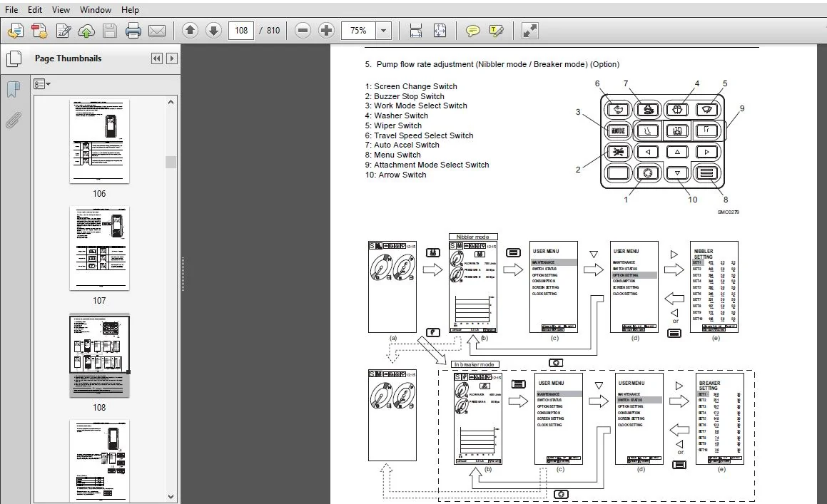Image resolution: width=827 pixels, height=504 pixels.
Task: Click the SMC0279 figure reference
Action: coord(728,212)
